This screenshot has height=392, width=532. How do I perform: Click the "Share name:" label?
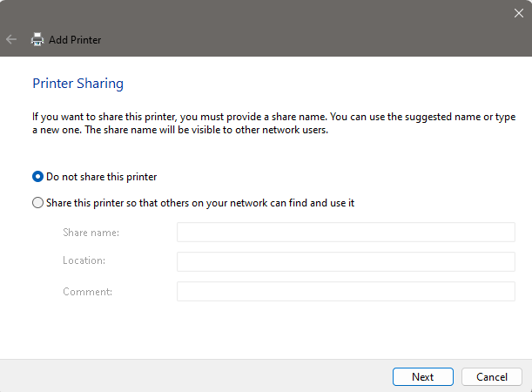pyautogui.click(x=91, y=233)
